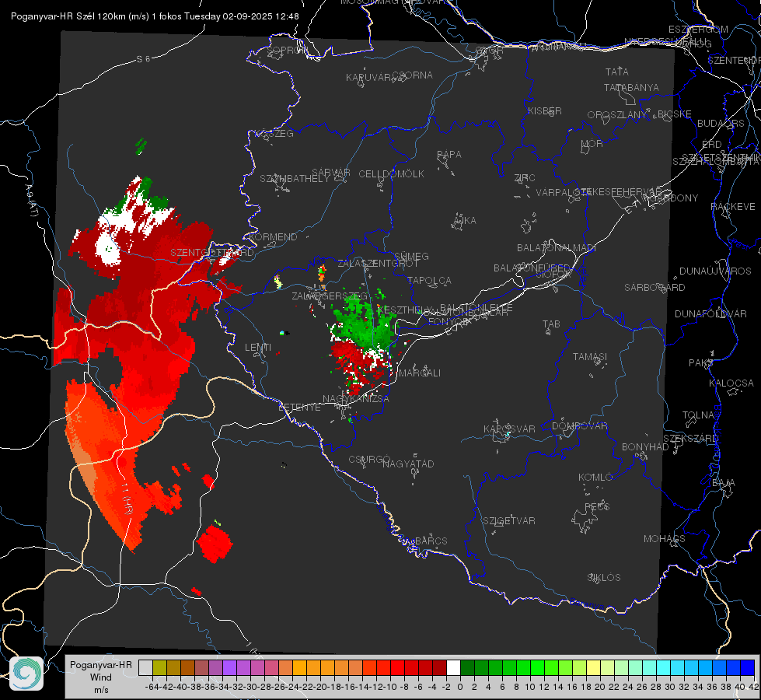Viewport: 761px width, 700px height.
Task: Click the white radar patch west of Szentgotthard
Action: pyautogui.click(x=107, y=249)
